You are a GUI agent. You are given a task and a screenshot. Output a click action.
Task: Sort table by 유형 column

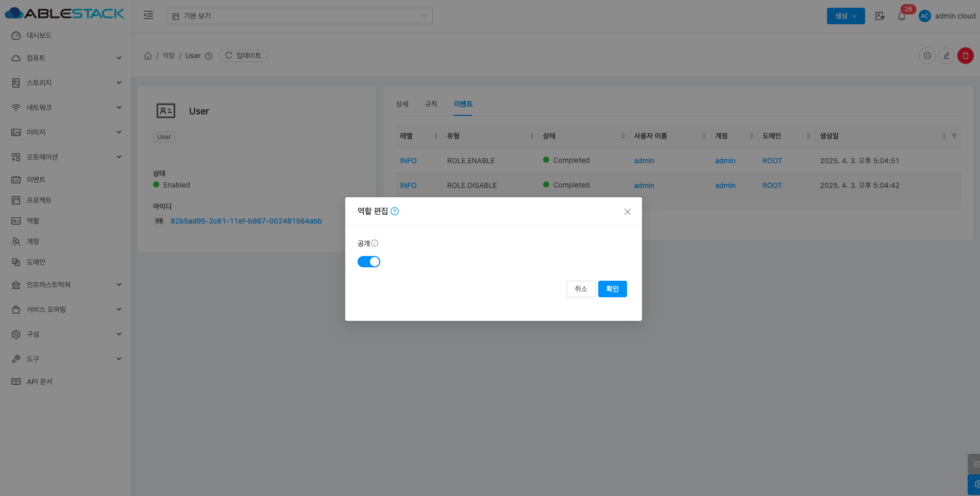(x=490, y=136)
